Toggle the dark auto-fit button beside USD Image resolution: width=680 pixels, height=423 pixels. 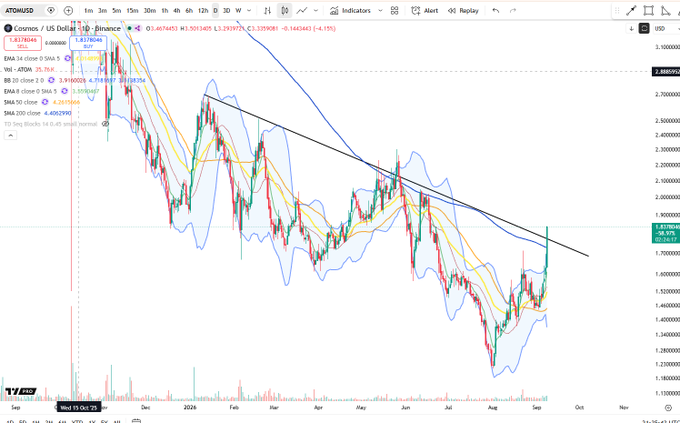pos(644,29)
